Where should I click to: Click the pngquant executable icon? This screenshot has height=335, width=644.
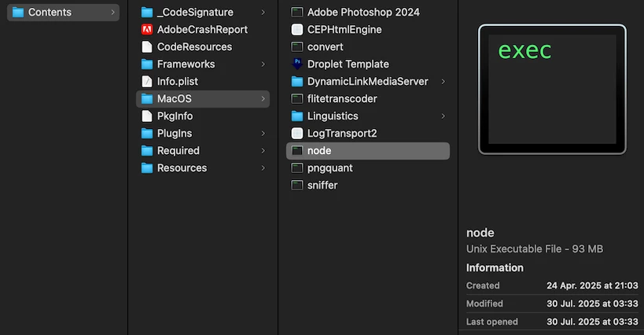tap(297, 168)
